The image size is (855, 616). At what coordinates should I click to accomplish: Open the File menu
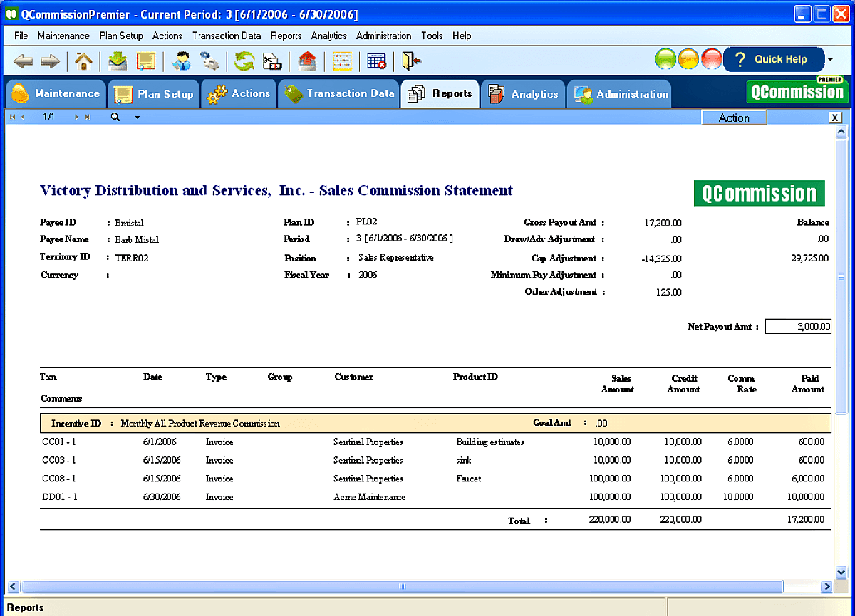21,36
